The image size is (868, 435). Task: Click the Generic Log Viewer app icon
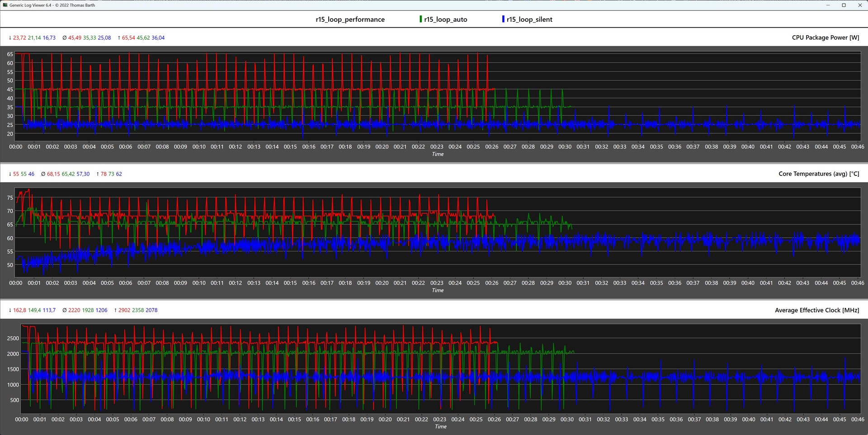pyautogui.click(x=5, y=5)
